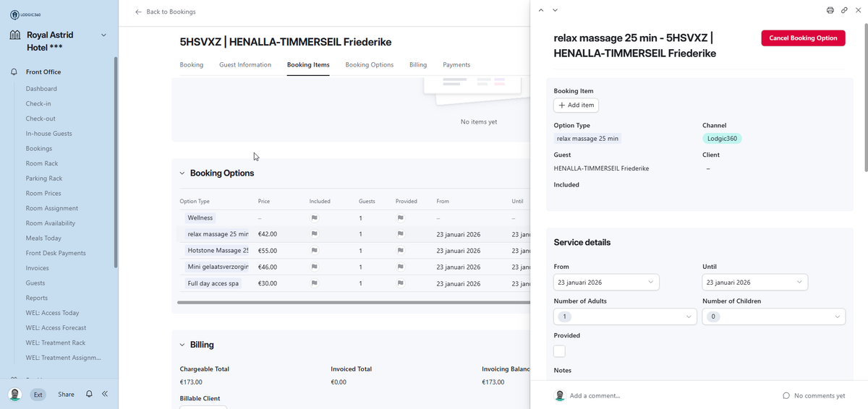Open the Until date dropdown
868x409 pixels.
point(755,282)
